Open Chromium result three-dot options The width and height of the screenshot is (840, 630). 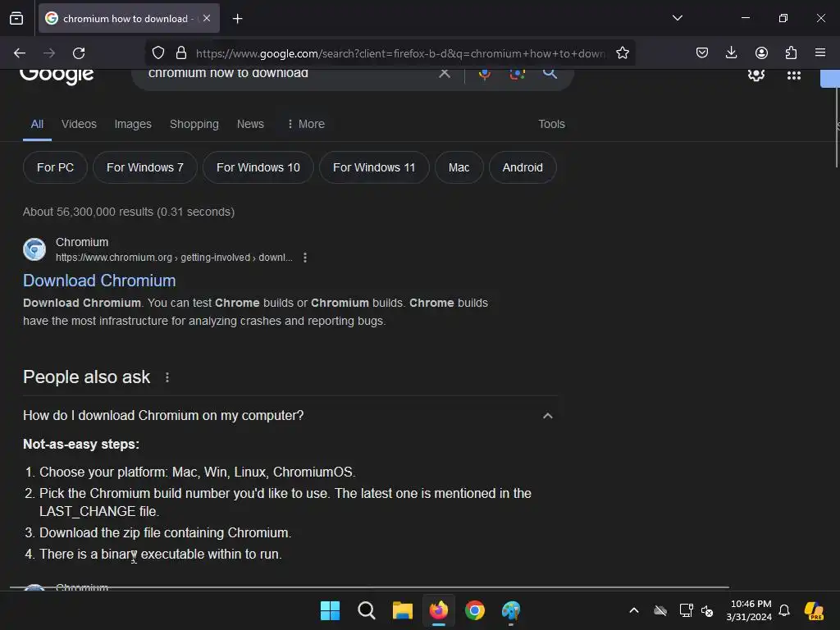pos(305,258)
